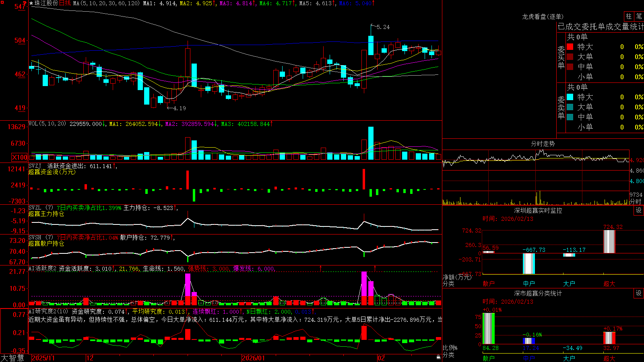644x362 pixels.
Task: Click the lock icon at the chart's bottom edge
Action: 438,357
